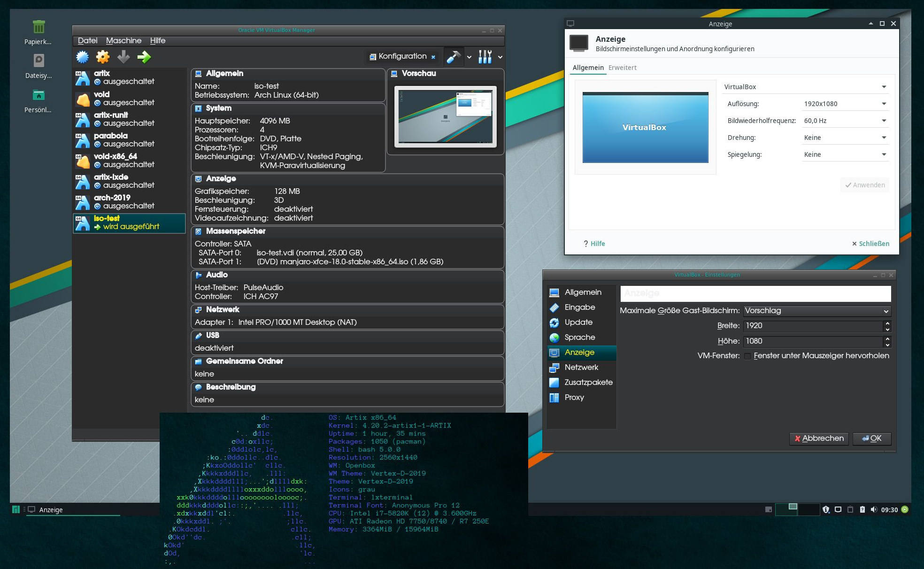Open the Manjaro start menu icon on taskbar
The height and width of the screenshot is (569, 924).
[15, 509]
